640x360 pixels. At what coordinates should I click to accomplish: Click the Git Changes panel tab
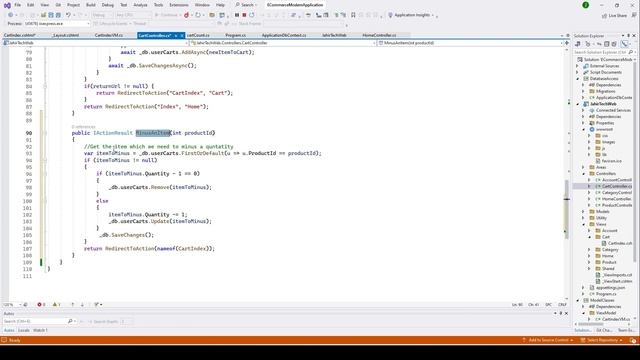pyautogui.click(x=604, y=330)
